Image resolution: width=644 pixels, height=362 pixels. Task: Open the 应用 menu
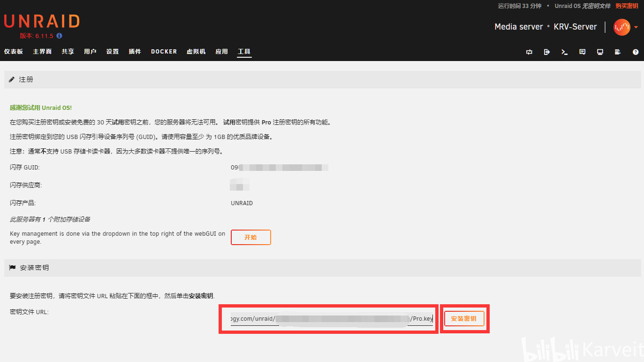click(x=222, y=52)
